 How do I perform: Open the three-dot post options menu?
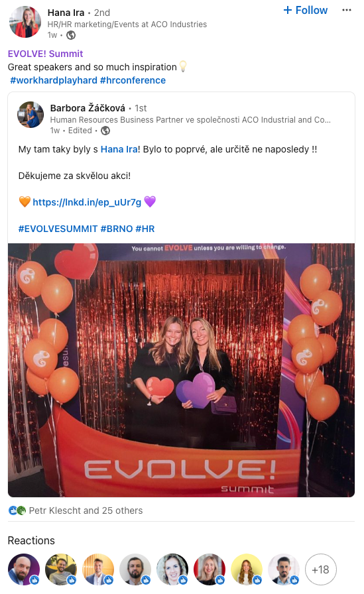point(346,10)
